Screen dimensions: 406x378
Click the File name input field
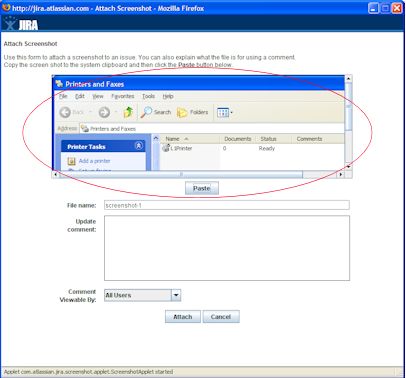coord(227,205)
